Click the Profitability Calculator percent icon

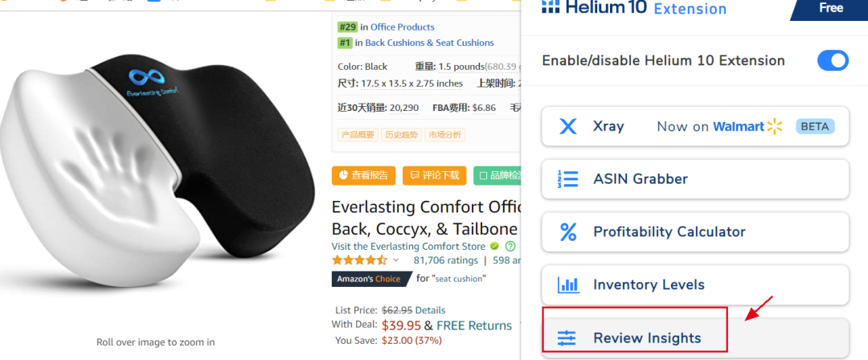(x=568, y=231)
